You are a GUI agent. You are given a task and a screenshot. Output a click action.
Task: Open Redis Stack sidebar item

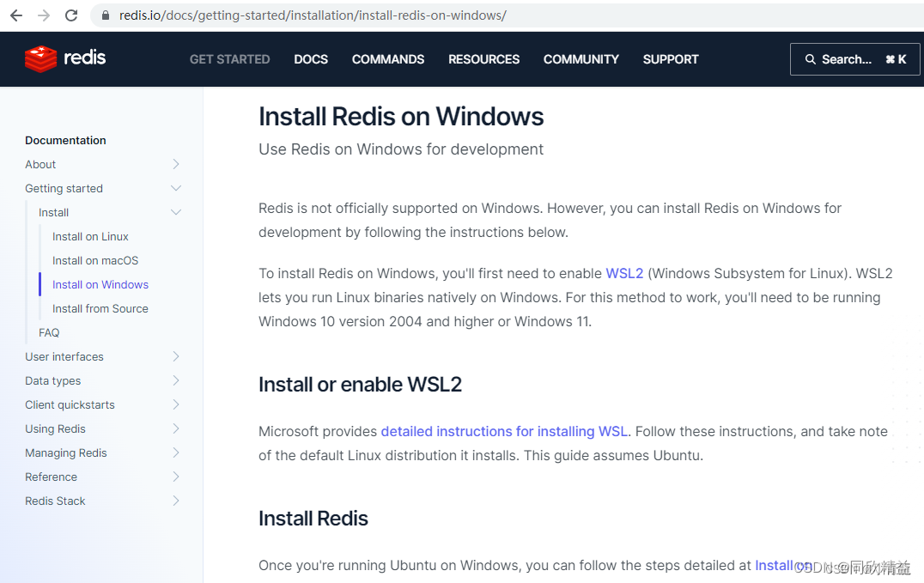point(55,501)
